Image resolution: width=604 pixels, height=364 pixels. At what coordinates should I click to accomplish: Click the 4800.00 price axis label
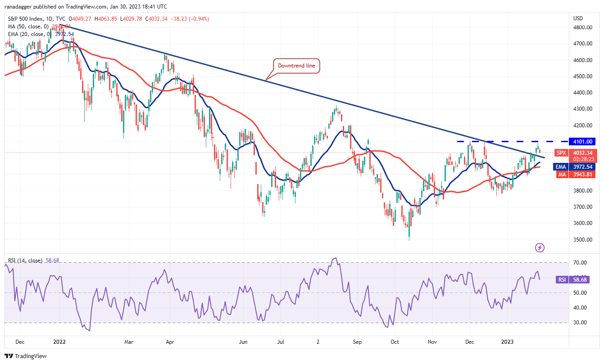582,27
